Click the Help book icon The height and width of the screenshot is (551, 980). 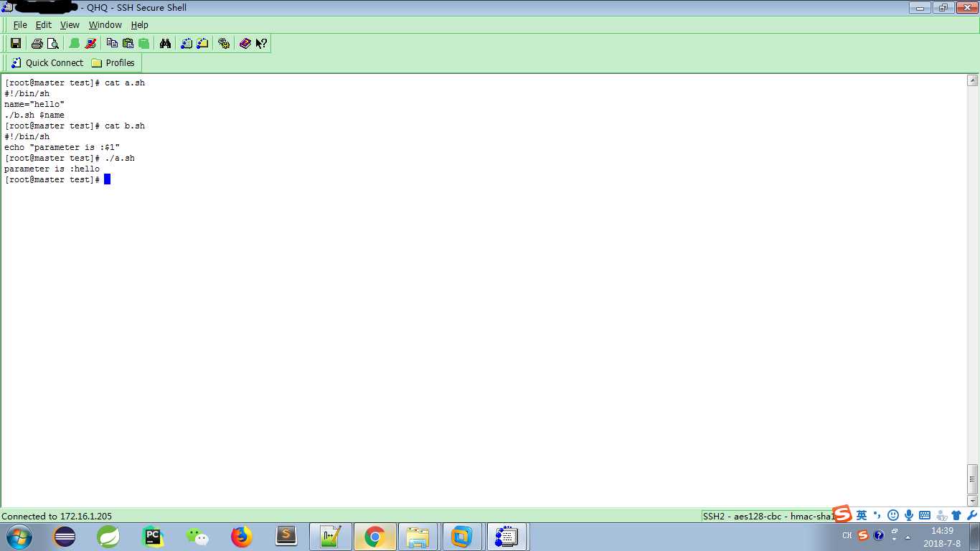(245, 44)
